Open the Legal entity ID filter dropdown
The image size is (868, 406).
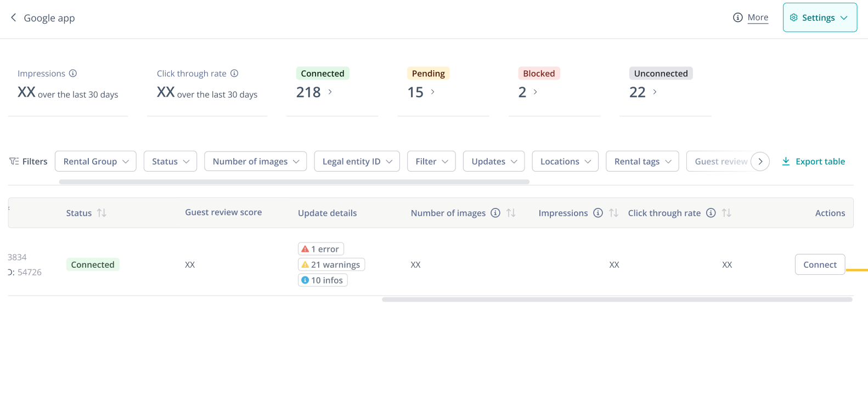click(357, 161)
